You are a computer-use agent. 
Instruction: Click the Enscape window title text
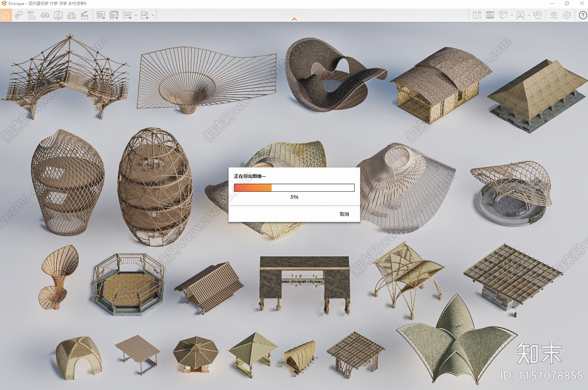pos(47,4)
